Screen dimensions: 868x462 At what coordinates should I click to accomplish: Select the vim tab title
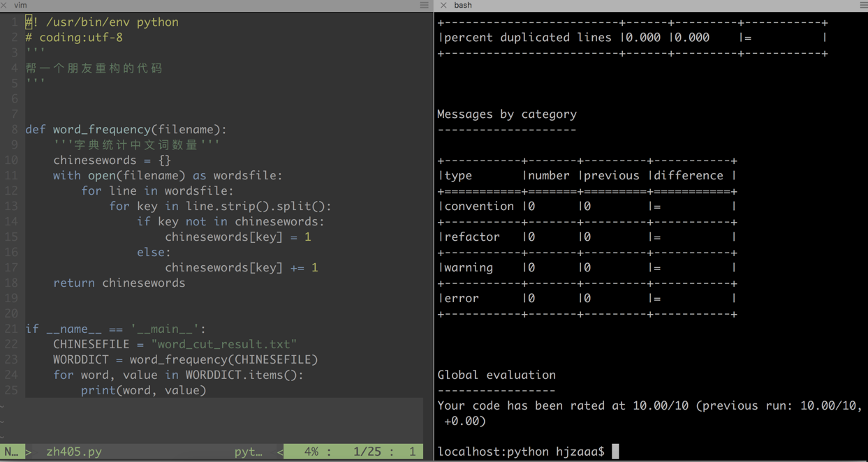(21, 5)
